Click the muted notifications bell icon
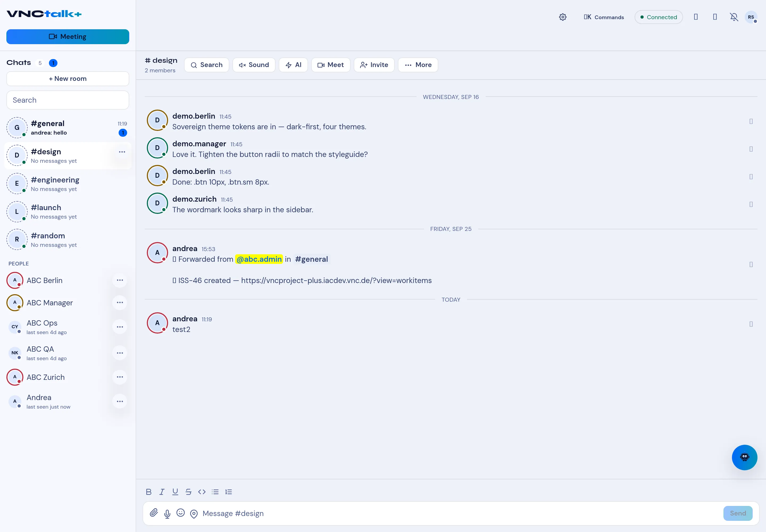The height and width of the screenshot is (532, 766). point(734,17)
